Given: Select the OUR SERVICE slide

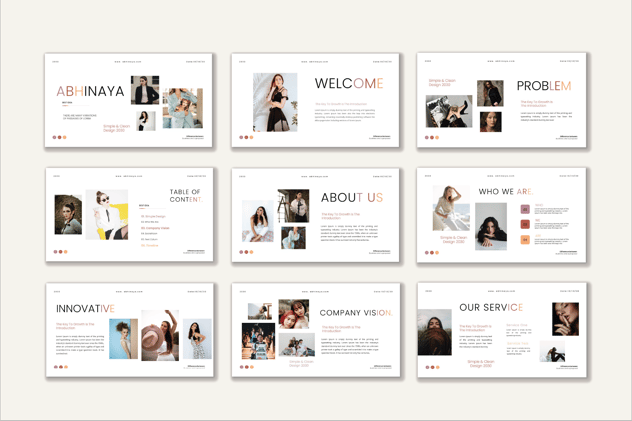Looking at the screenshot, I should click(502, 330).
